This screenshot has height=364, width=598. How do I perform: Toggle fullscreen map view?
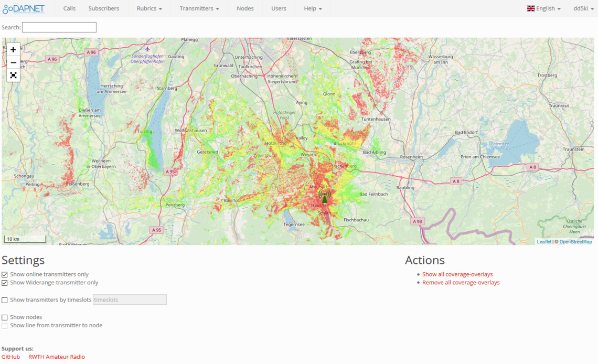point(13,75)
